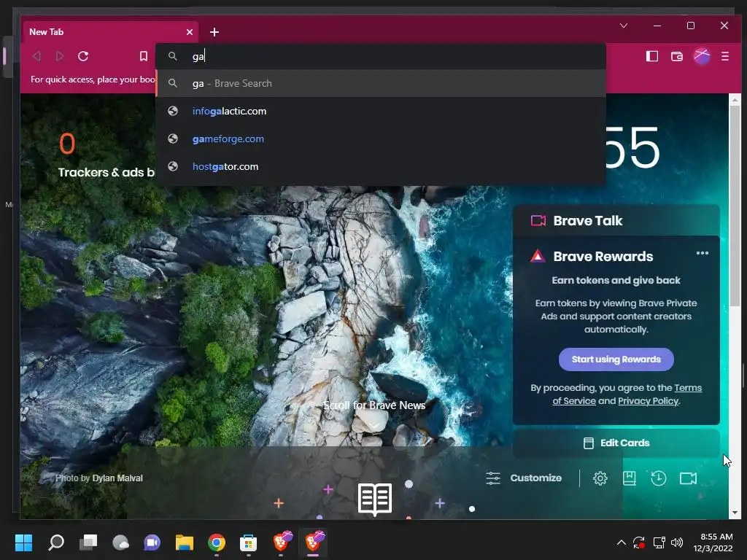Open history clock icon in footer
The image size is (747, 560).
click(x=659, y=478)
